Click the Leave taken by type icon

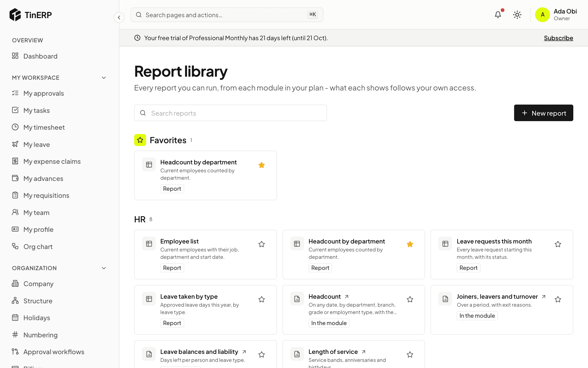(149, 299)
